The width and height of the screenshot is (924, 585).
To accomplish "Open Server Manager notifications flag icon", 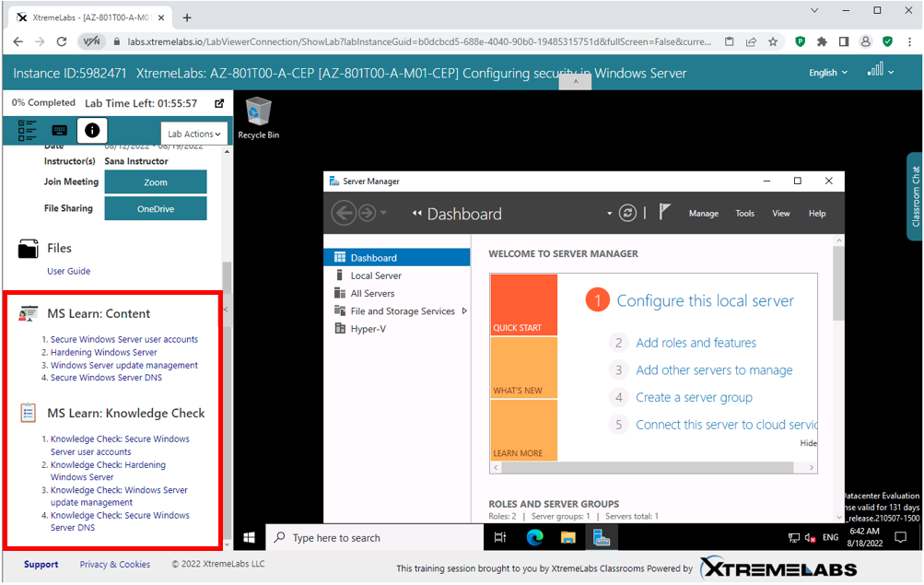I will (663, 213).
